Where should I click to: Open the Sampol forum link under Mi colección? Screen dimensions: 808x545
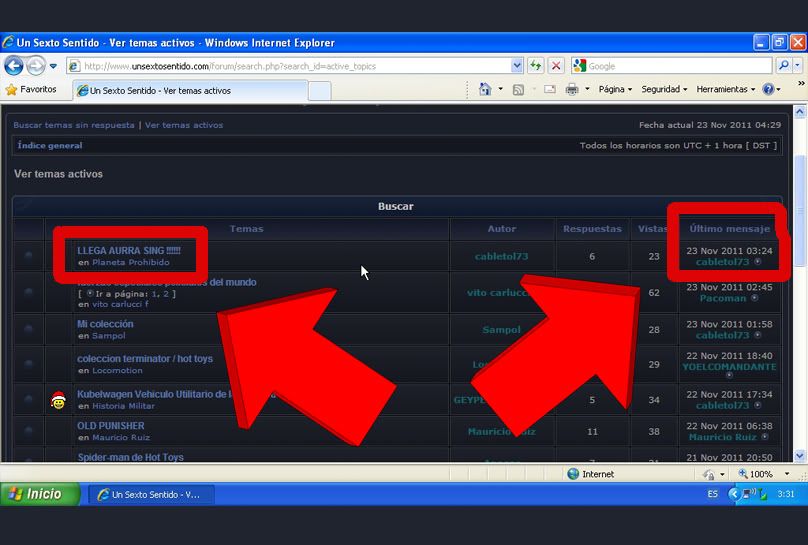point(109,336)
